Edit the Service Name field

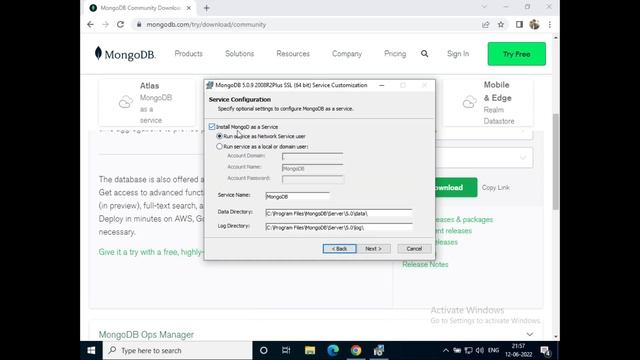click(298, 196)
